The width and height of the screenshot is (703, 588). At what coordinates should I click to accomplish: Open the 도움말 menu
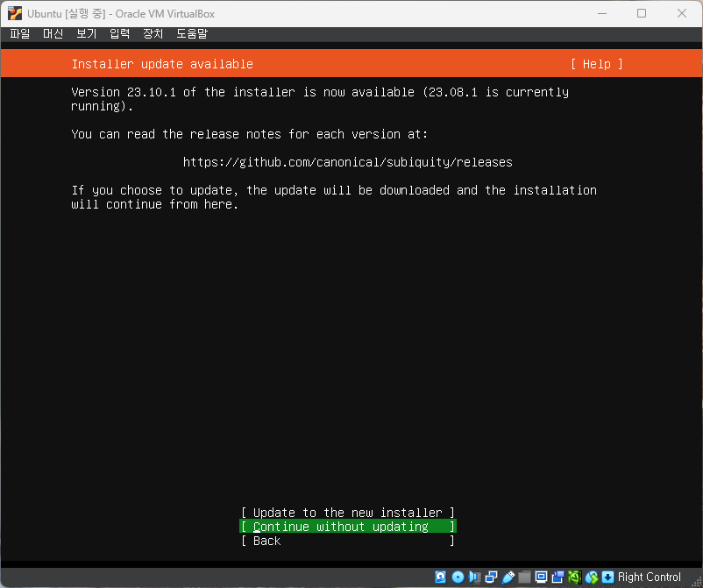point(192,34)
